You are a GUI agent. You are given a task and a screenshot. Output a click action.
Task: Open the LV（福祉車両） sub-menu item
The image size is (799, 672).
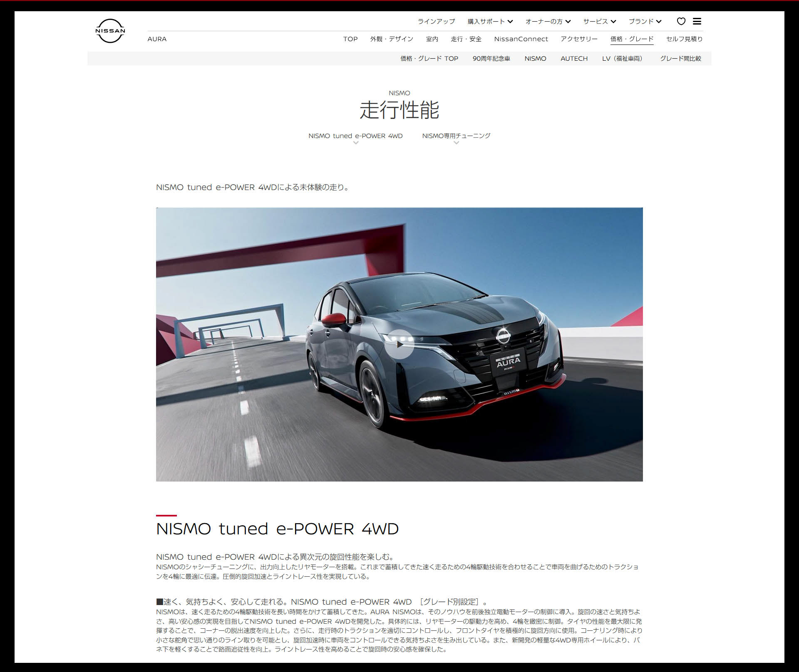point(622,59)
